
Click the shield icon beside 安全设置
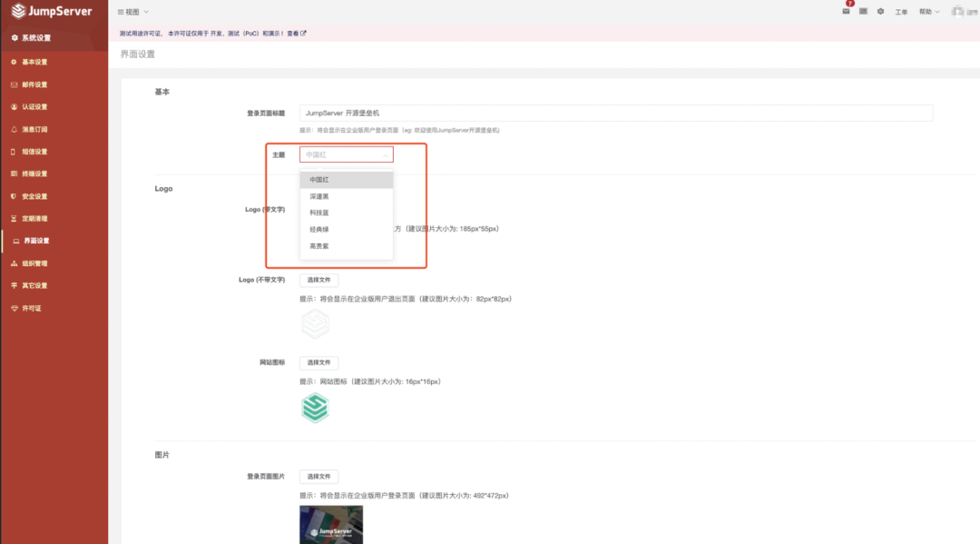click(14, 196)
